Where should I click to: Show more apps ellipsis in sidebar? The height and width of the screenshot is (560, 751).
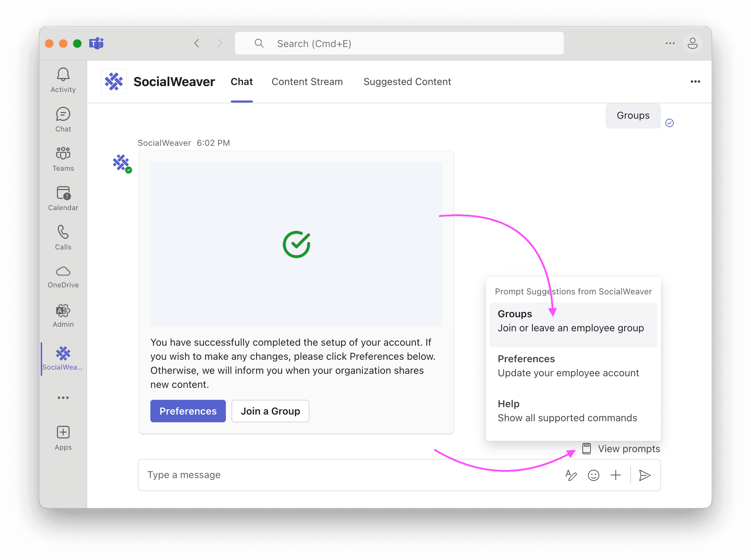[63, 398]
